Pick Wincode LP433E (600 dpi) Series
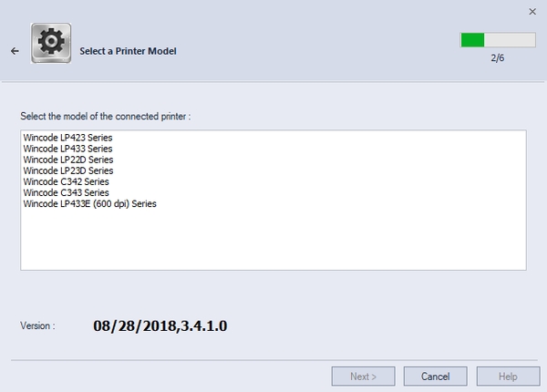Image resolution: width=547 pixels, height=392 pixels. click(x=89, y=204)
